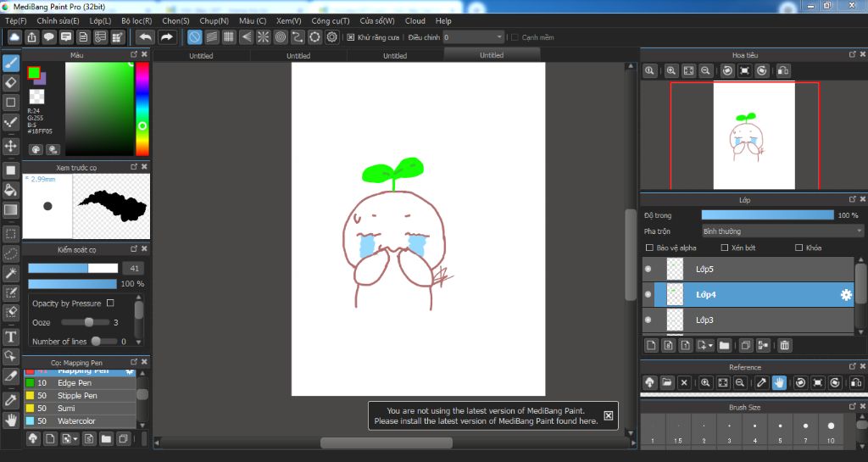Select the rectangular Select tool
Viewport: 868px width, 462px height.
coord(10,234)
